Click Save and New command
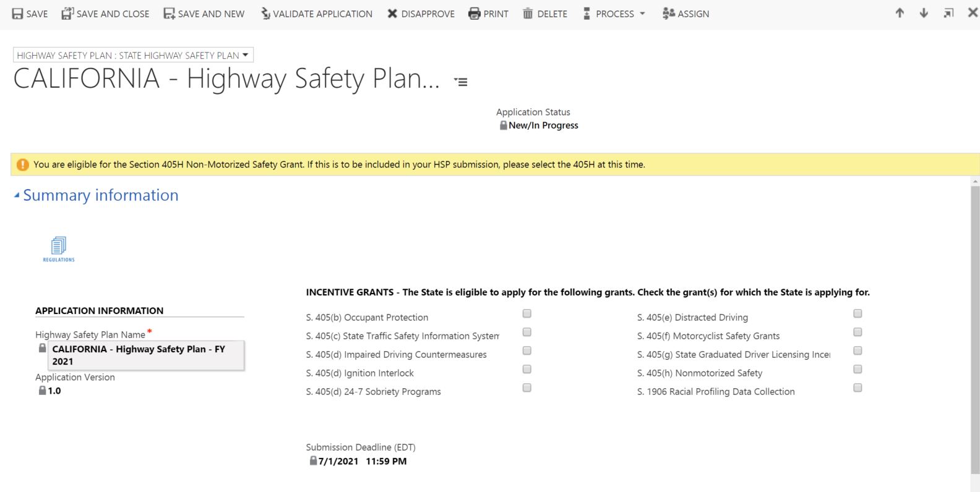This screenshot has height=492, width=980. tap(204, 14)
